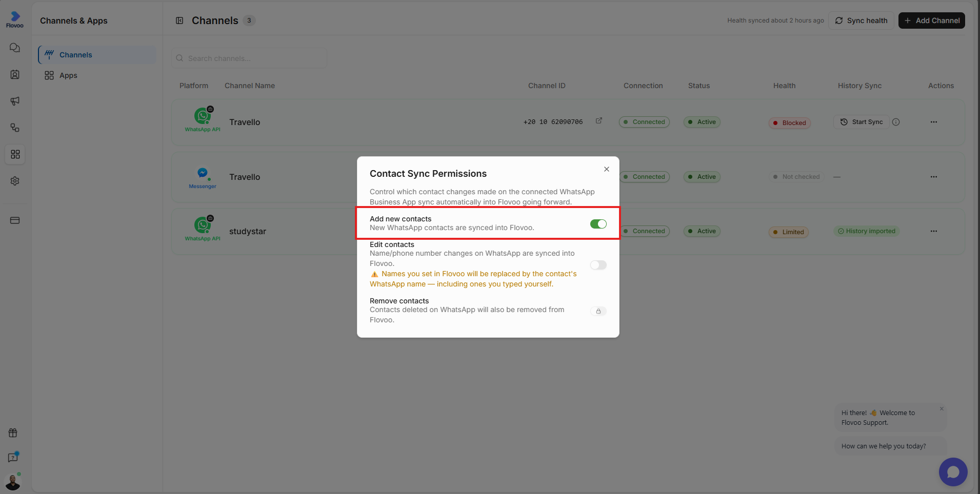The image size is (980, 494).
Task: Open the Flovoo support chat bubble
Action: tap(953, 471)
